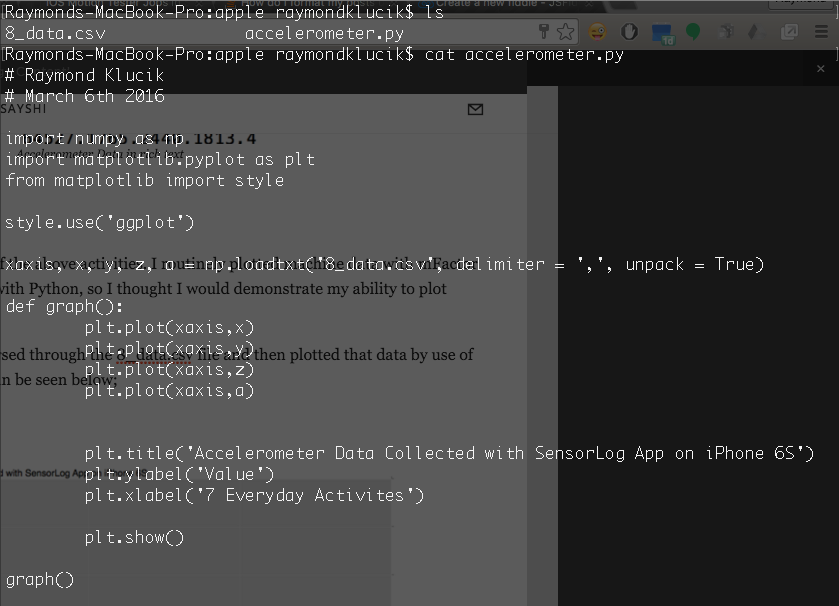
Task: Click the key password icon in Chrome's address bar
Action: point(544,32)
